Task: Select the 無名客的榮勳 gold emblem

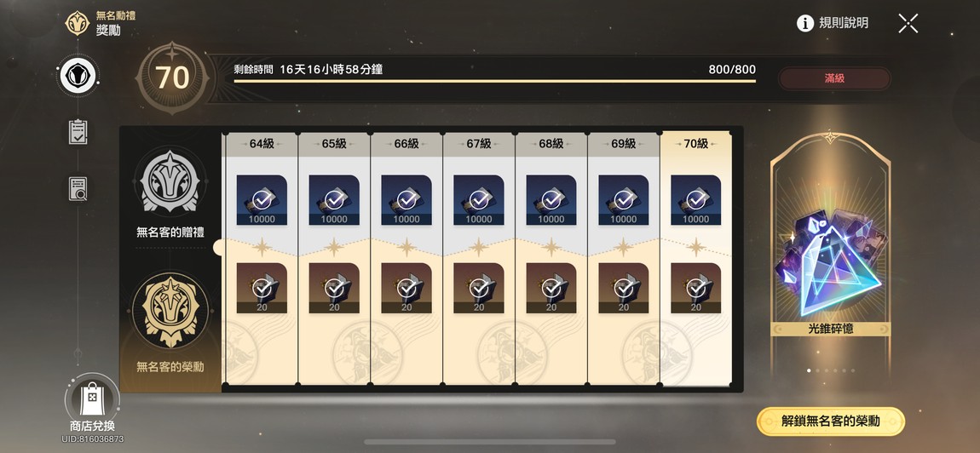Action: pos(170,311)
